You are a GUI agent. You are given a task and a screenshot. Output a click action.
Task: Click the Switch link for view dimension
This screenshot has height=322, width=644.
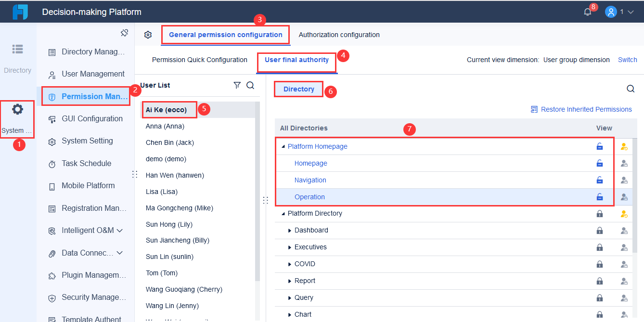point(627,59)
